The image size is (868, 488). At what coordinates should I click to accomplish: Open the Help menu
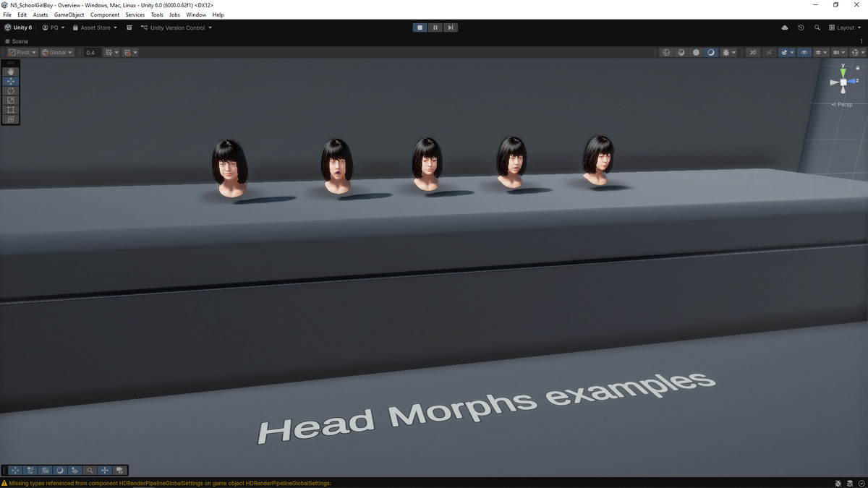218,14
